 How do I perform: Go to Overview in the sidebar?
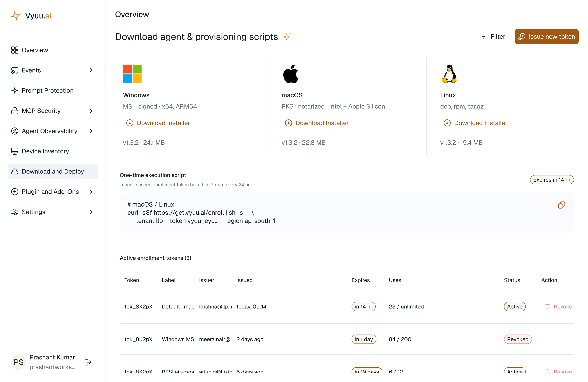click(53, 50)
